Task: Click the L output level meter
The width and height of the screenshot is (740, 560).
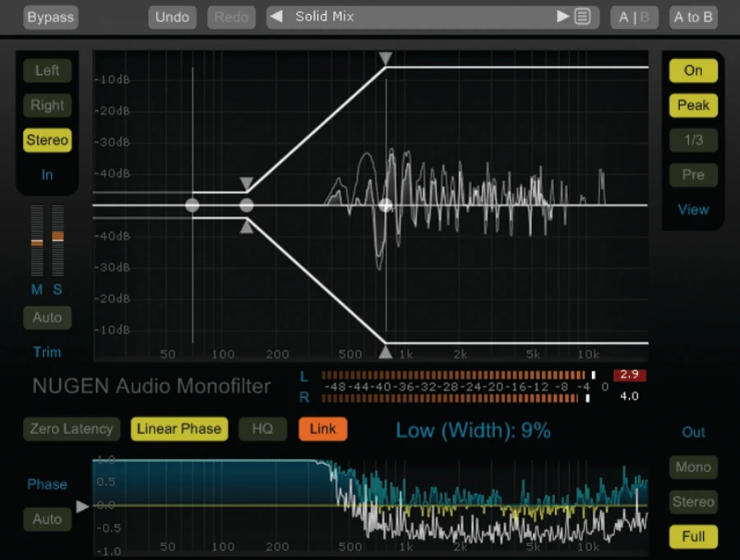Action: (458, 375)
